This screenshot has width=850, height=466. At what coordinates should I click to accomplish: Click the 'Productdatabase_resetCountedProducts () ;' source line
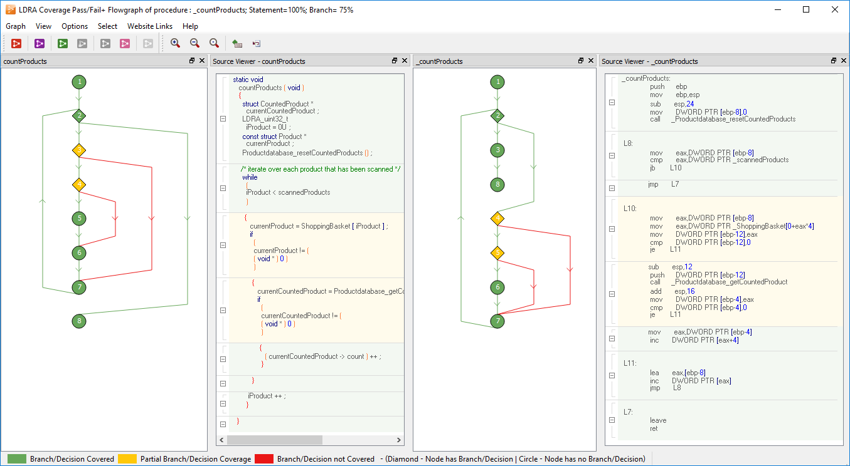307,153
